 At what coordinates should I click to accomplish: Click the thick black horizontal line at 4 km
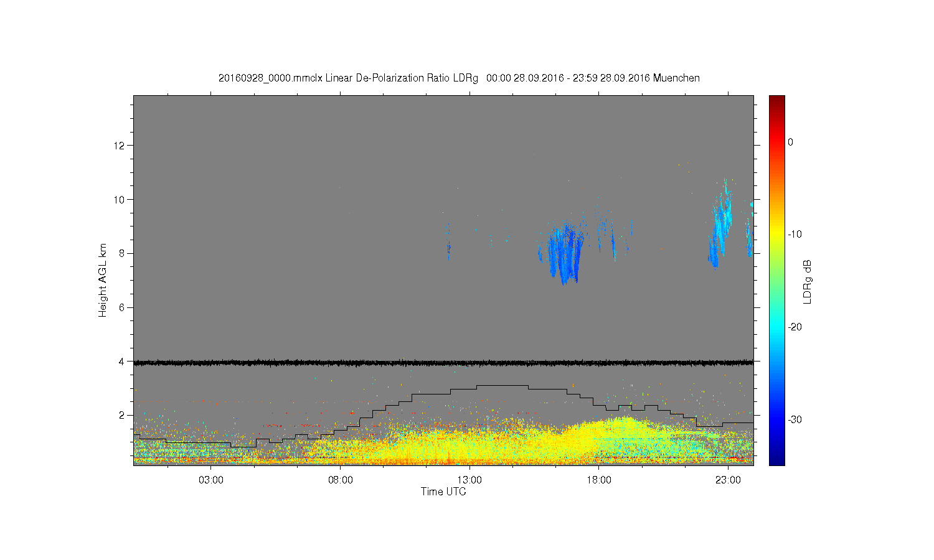click(x=443, y=362)
